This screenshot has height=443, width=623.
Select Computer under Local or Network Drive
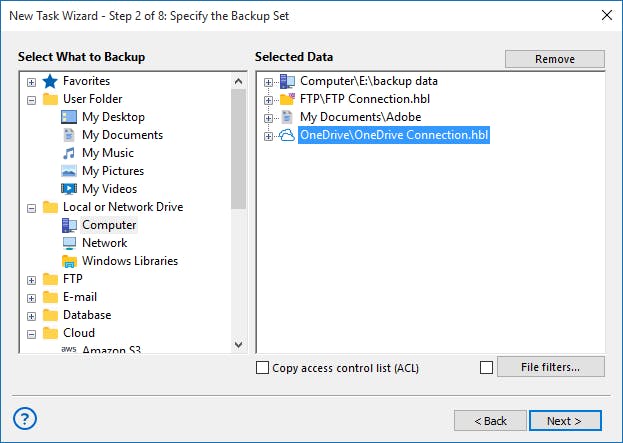pyautogui.click(x=109, y=225)
